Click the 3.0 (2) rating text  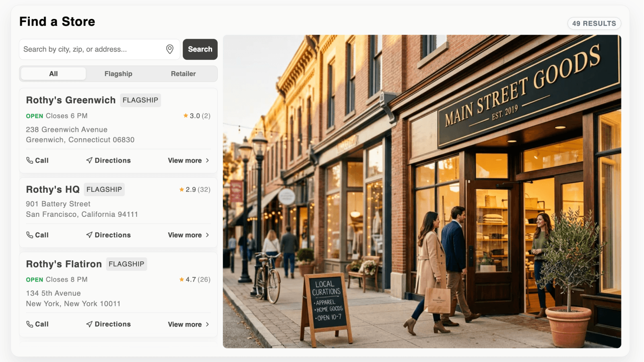click(x=200, y=116)
